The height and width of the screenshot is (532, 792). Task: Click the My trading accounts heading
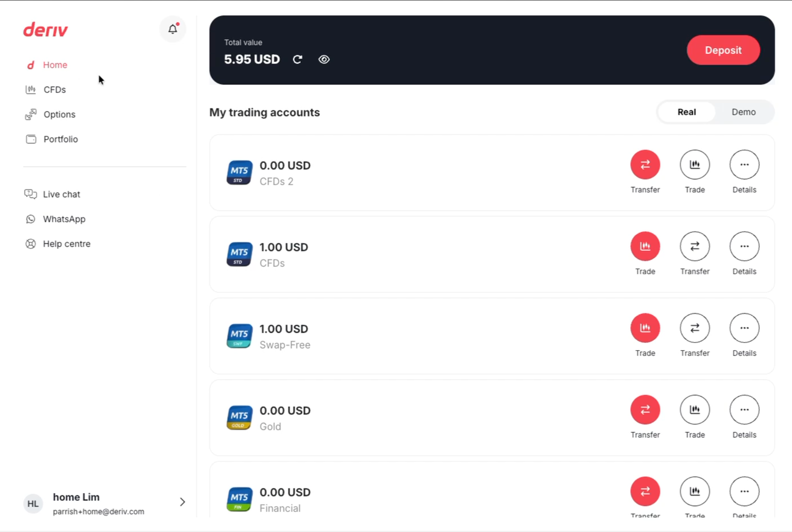[264, 112]
